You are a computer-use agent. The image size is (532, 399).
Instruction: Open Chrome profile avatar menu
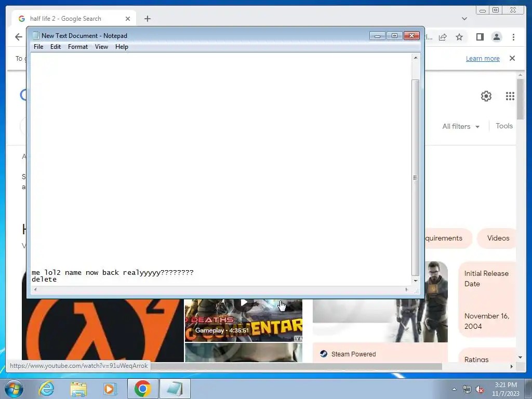coord(496,37)
